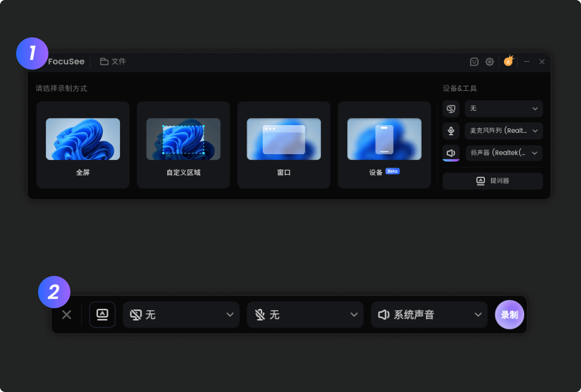Viewport: 581px width, 392px height.
Task: Open the 扬声器 (Realtek) speaker dropdown
Action: 504,153
